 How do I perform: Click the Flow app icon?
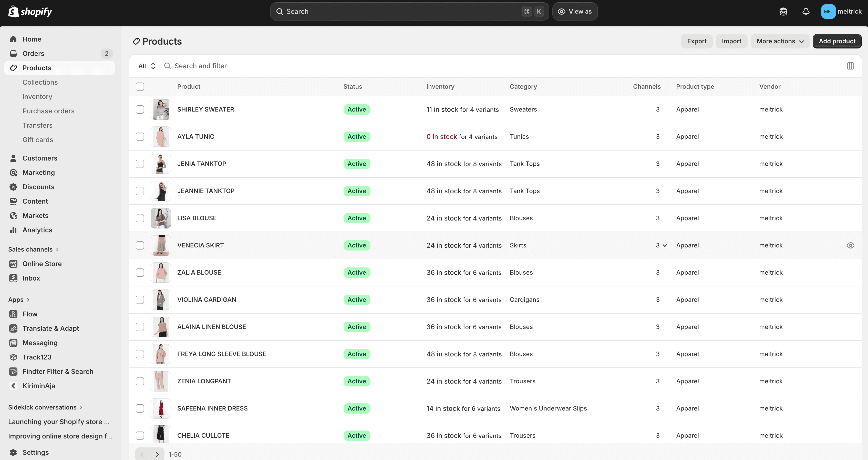(x=14, y=314)
